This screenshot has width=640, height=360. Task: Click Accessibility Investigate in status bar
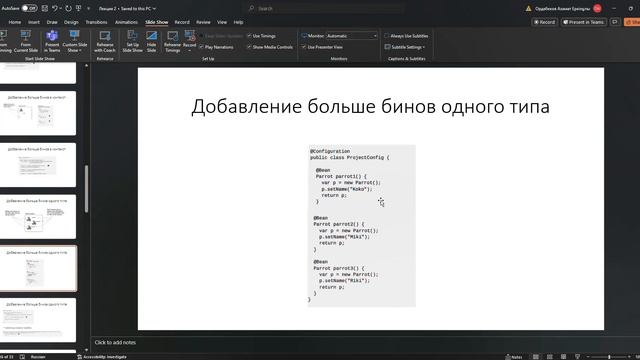pos(102,357)
